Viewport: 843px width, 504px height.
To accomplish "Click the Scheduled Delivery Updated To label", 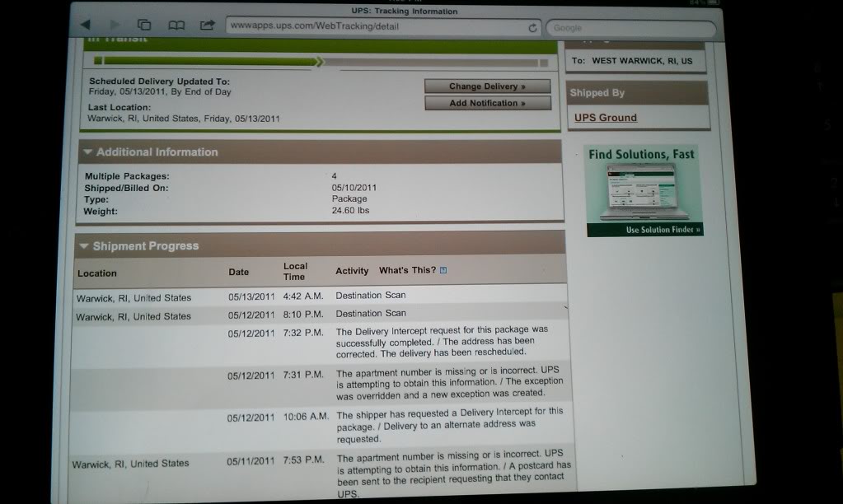I will pyautogui.click(x=159, y=82).
